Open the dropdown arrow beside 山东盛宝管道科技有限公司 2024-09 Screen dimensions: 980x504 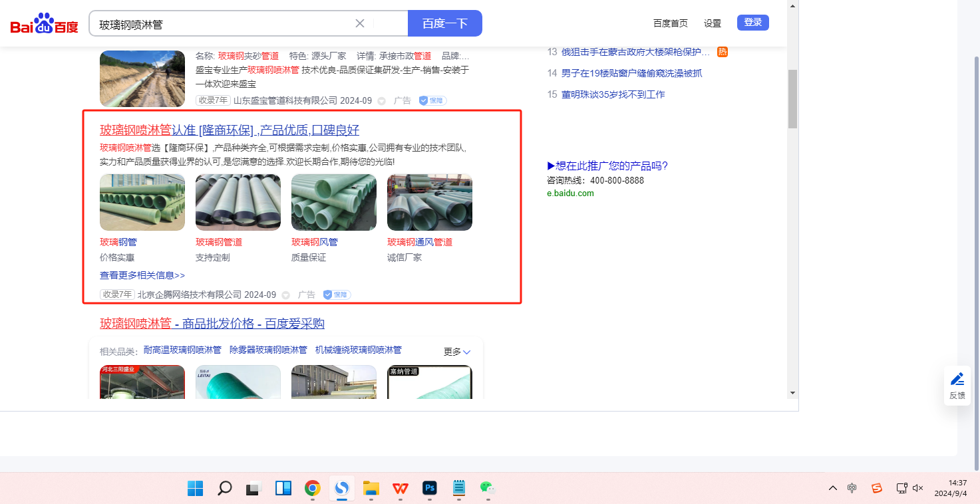pyautogui.click(x=382, y=101)
